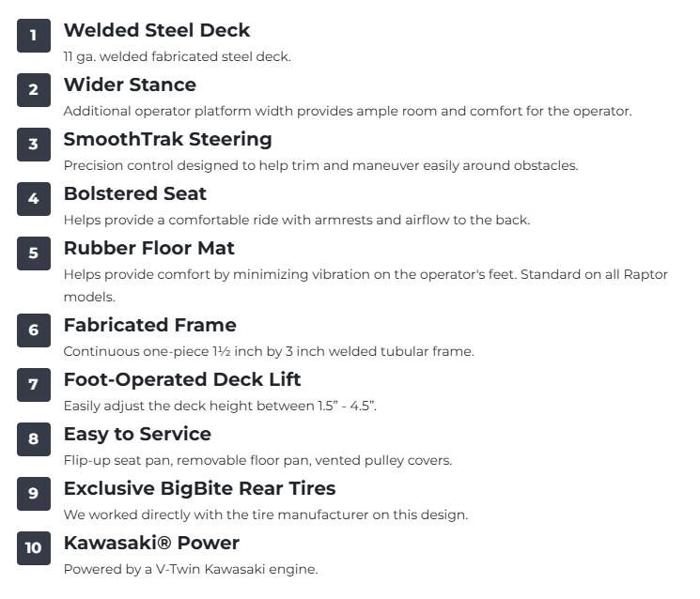Screen dimensions: 700x599
Task: Click the number 8 badge icon
Action: click(34, 439)
